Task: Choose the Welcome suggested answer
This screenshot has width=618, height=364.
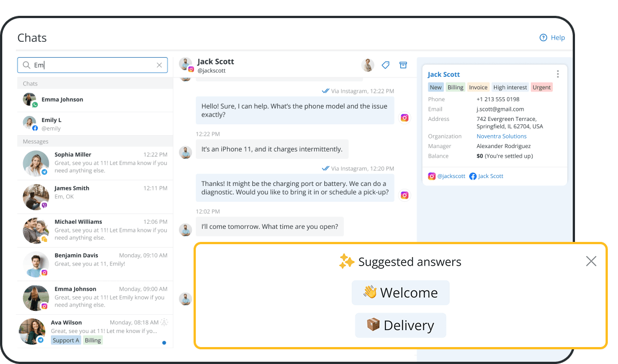Action: point(400,293)
